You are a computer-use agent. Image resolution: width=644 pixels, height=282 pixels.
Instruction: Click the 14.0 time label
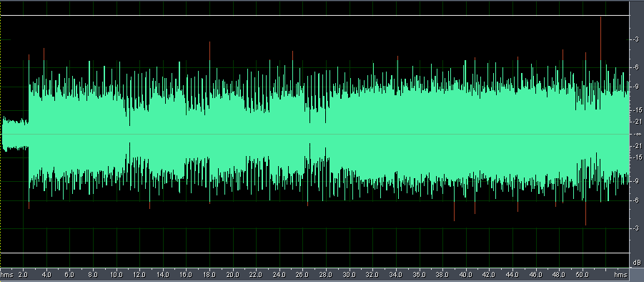[x=163, y=274]
